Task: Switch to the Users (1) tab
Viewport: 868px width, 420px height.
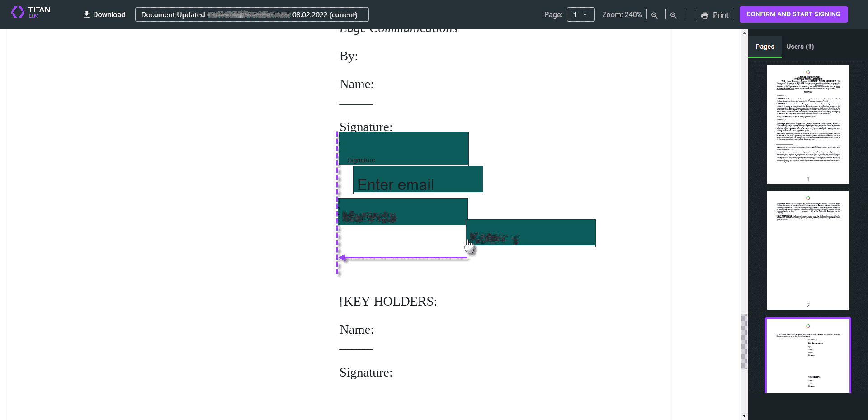Action: coord(800,47)
